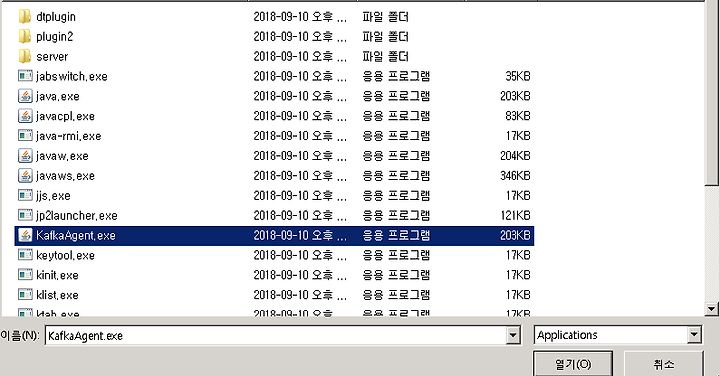Click the java.exe Java icon
This screenshot has height=376, width=720.
(25, 96)
